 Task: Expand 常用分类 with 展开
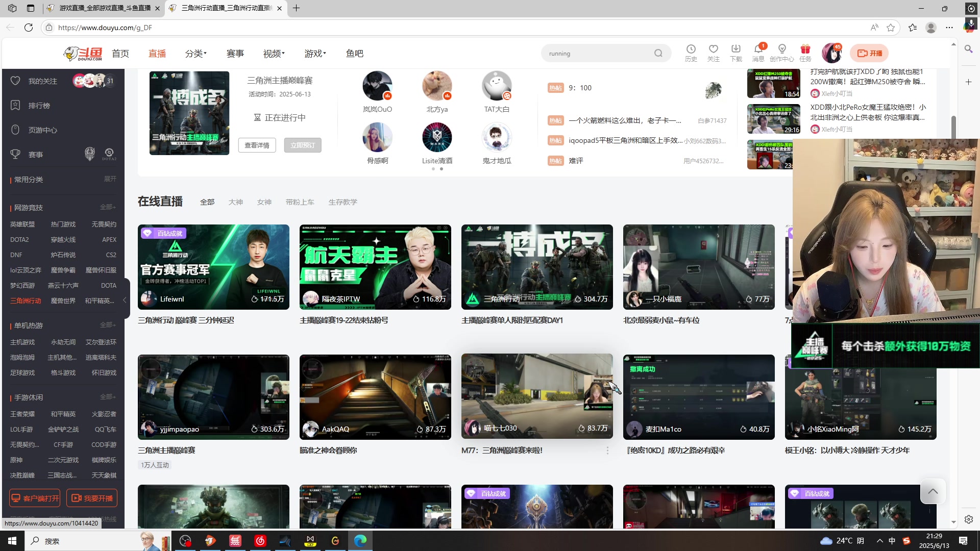coord(110,179)
